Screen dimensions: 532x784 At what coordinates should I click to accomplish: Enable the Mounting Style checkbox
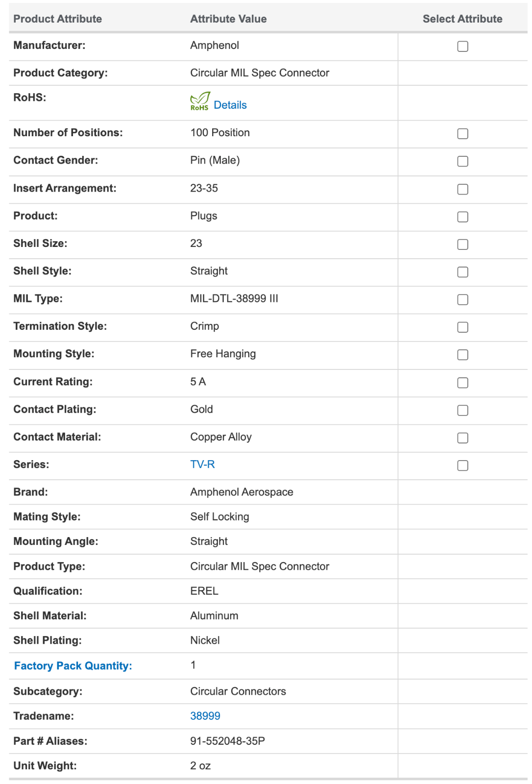click(x=462, y=355)
